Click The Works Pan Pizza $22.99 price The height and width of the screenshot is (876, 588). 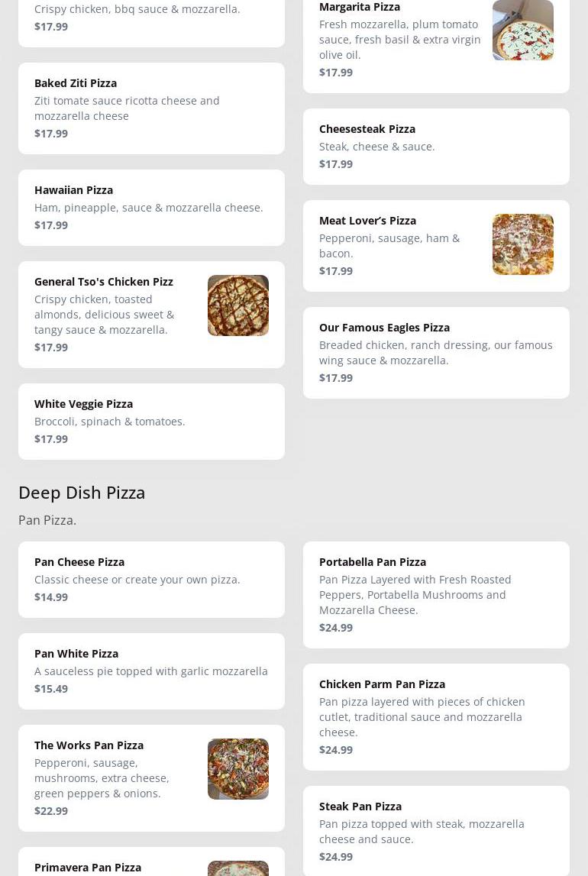[51, 810]
